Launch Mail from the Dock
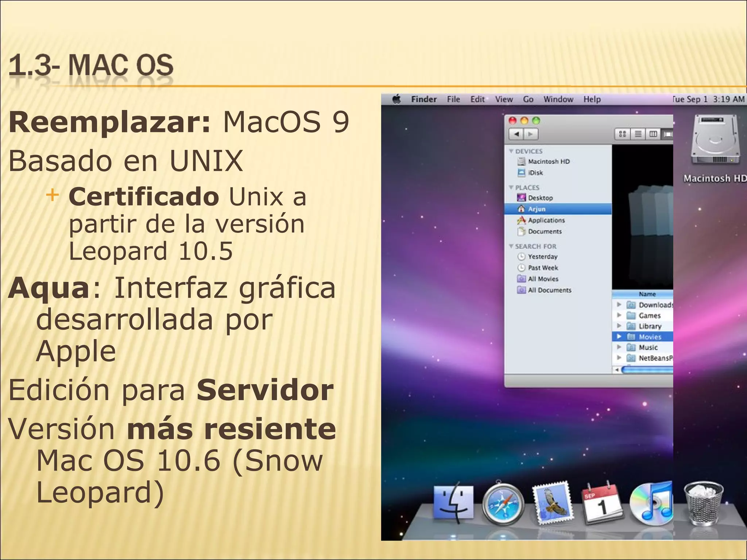 [553, 502]
